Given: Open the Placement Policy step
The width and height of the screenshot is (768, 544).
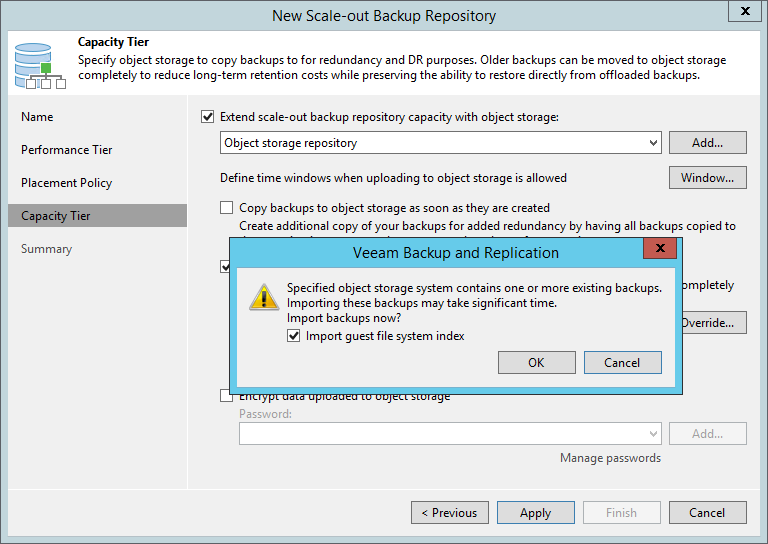Looking at the screenshot, I should [x=67, y=183].
